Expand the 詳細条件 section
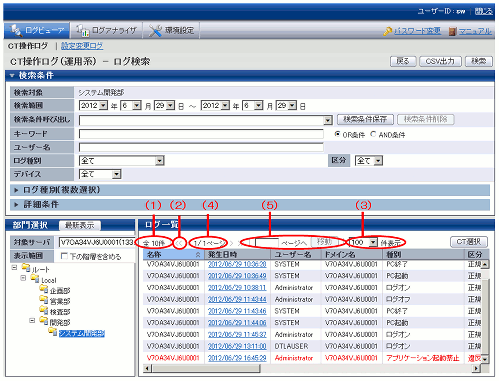 16,205
